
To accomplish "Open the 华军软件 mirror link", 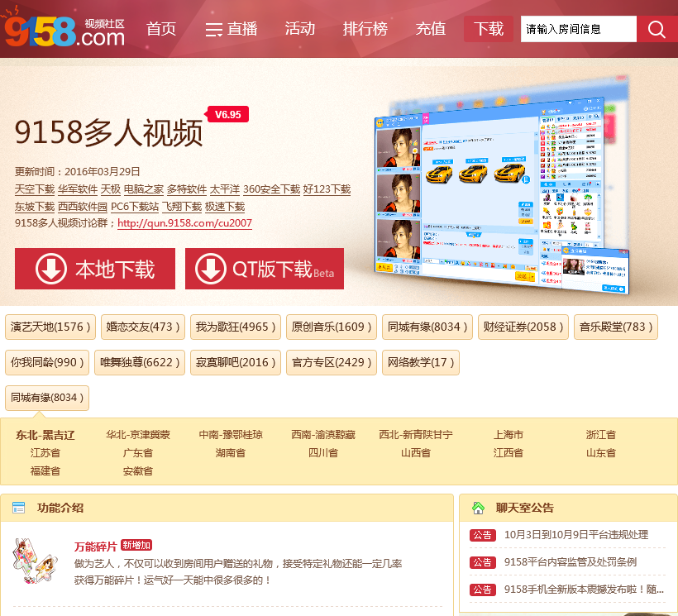I will 78,189.
